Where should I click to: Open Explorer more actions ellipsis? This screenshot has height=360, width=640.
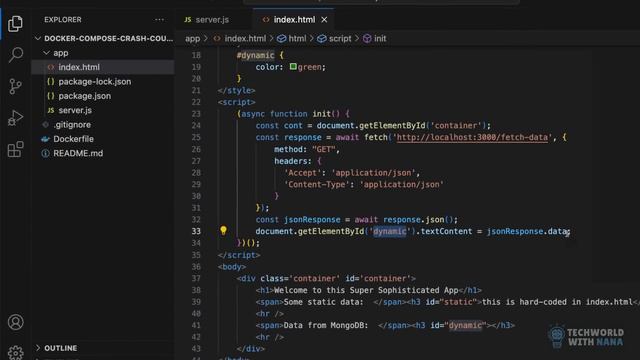tap(159, 20)
